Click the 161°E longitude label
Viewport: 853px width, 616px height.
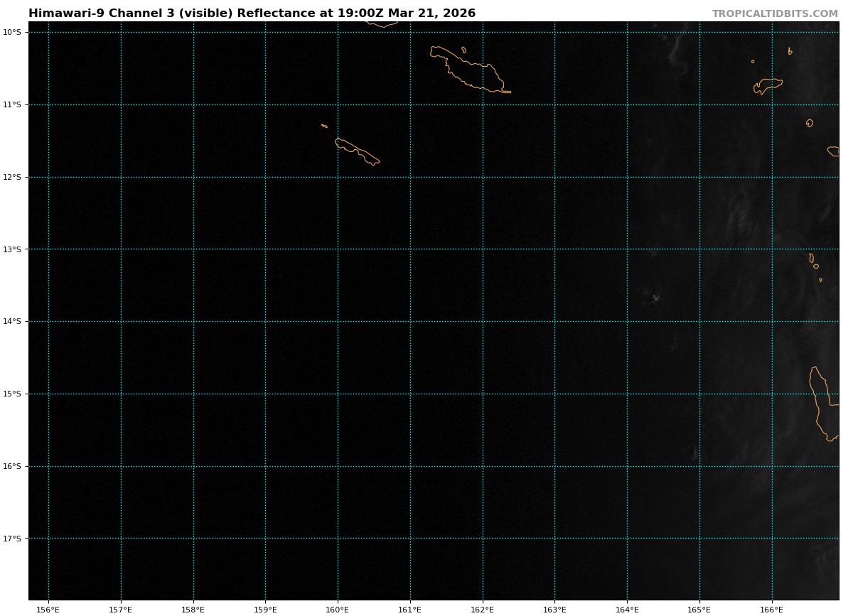(410, 609)
